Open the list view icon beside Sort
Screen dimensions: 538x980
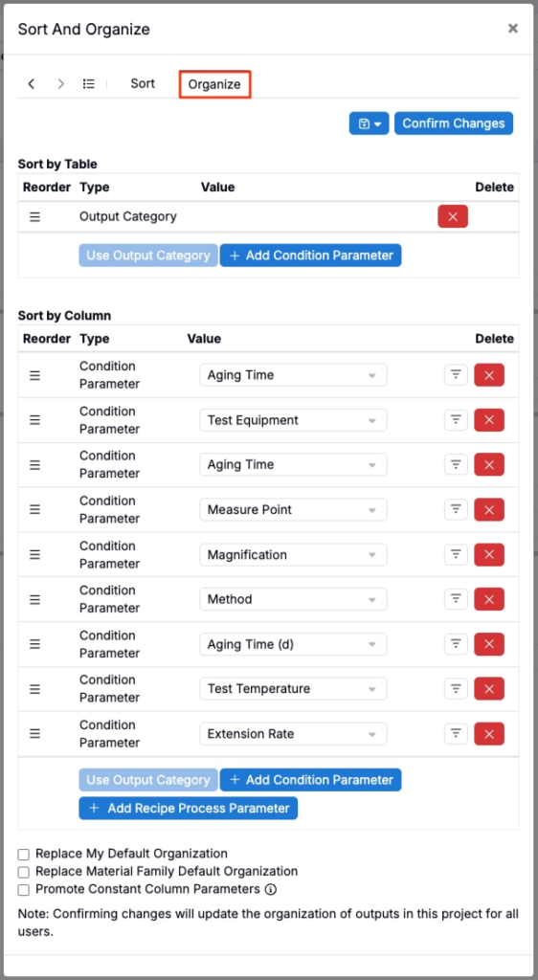89,84
